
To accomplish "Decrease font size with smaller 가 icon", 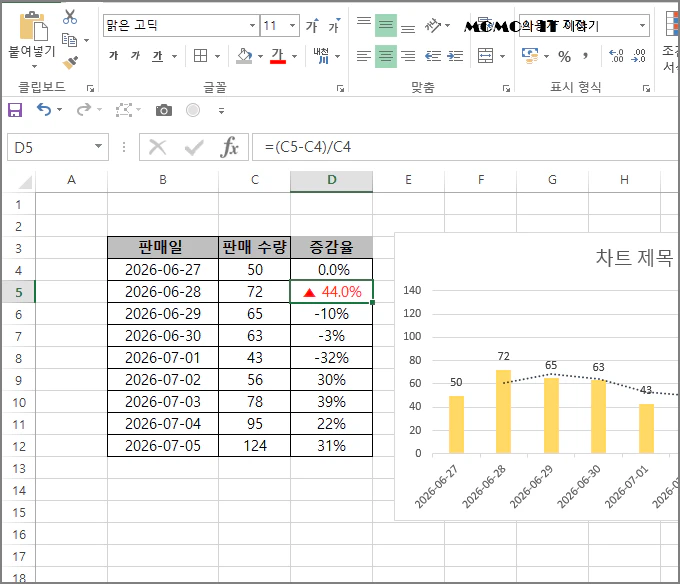I will point(334,26).
